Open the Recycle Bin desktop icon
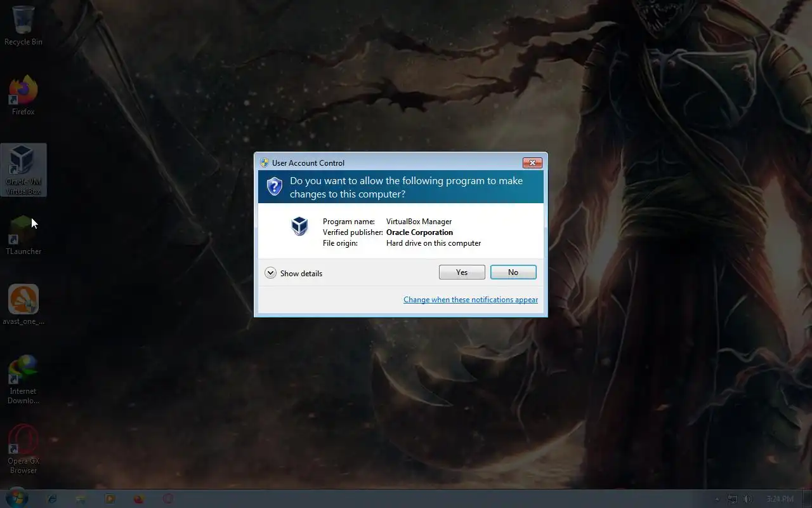The width and height of the screenshot is (812, 508). click(23, 25)
